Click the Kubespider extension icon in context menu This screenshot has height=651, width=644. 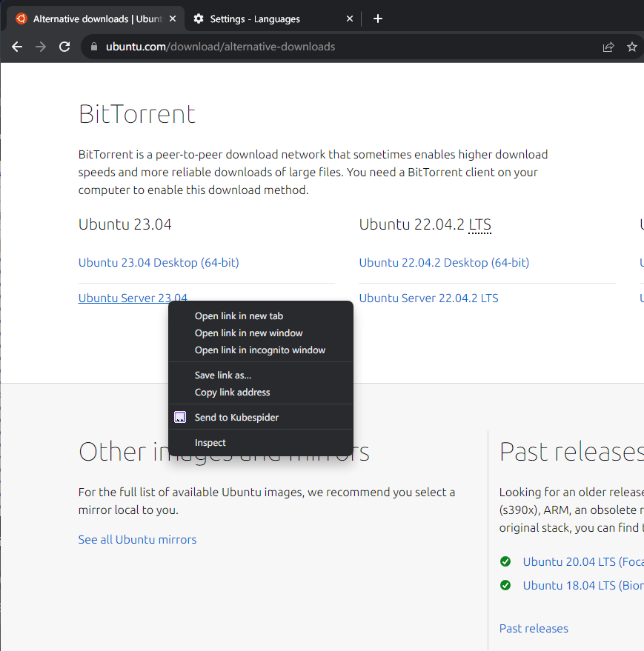[180, 417]
